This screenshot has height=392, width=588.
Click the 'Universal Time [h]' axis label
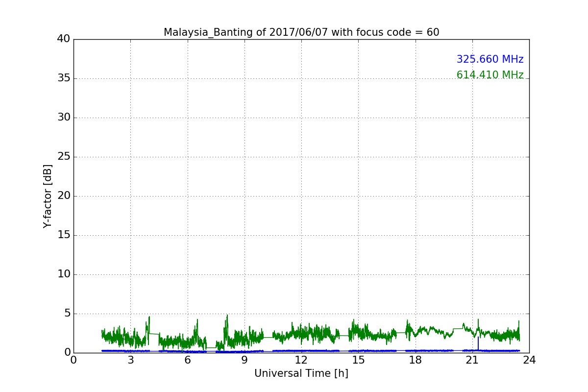[x=301, y=373]
